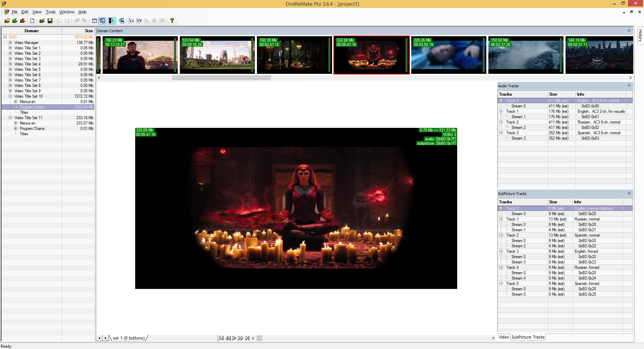
Task: Click the list with blue down-arrow icon
Action: 131,21
